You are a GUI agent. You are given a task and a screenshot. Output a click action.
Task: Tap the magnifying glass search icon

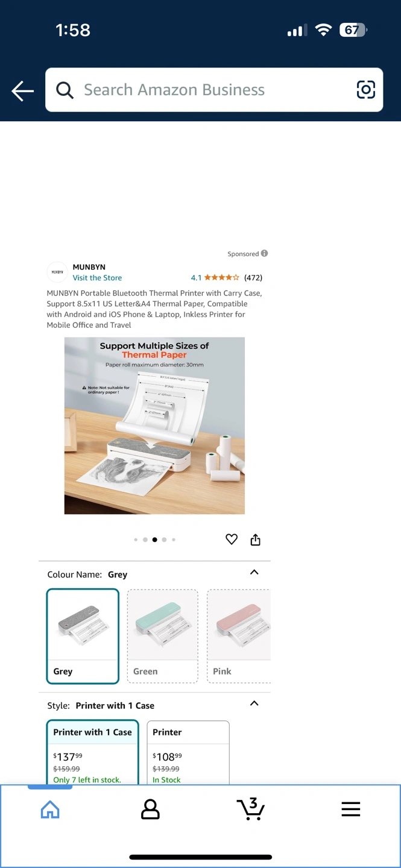tap(65, 90)
